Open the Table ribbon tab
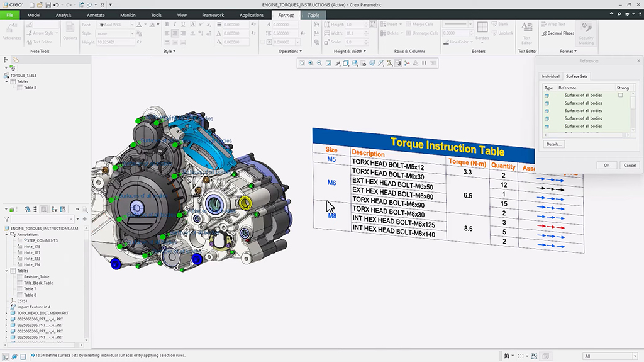Viewport: 644px width, 362px height. tap(313, 15)
